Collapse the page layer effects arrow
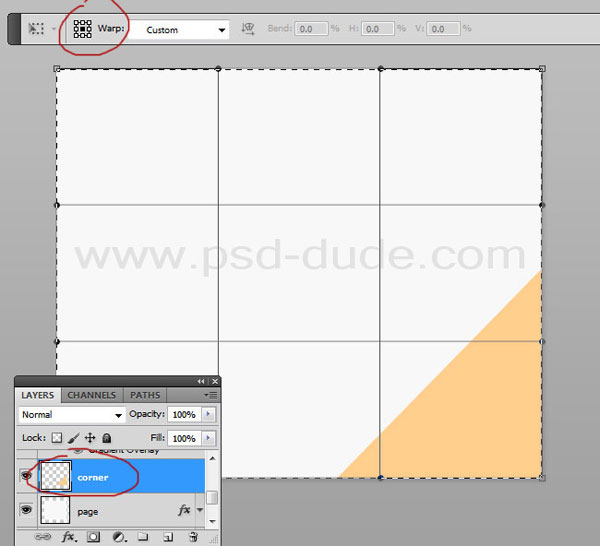Image resolution: width=600 pixels, height=546 pixels. coord(200,510)
